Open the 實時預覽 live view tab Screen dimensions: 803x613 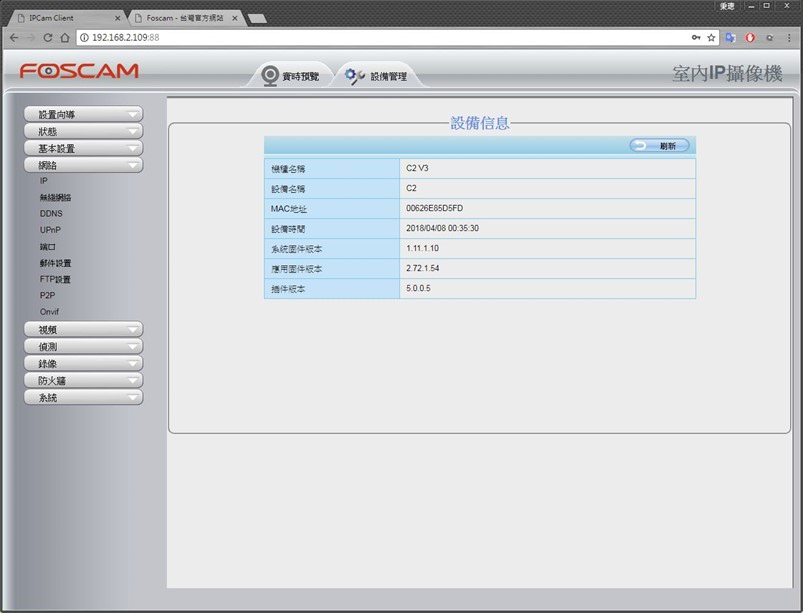point(290,76)
